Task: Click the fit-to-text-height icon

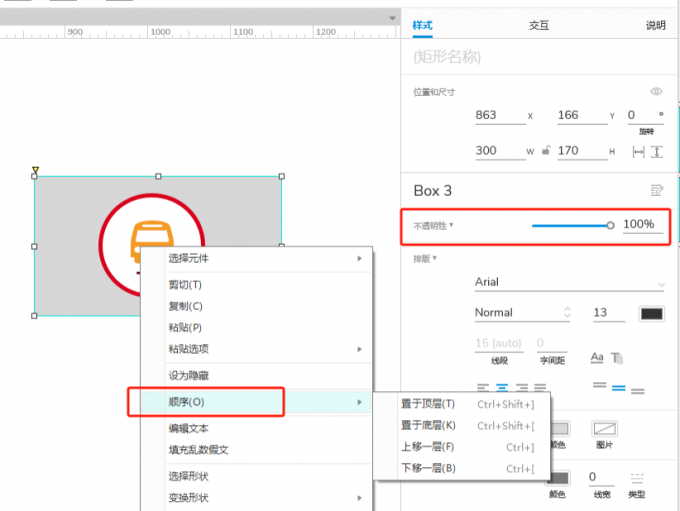Action: pos(657,152)
